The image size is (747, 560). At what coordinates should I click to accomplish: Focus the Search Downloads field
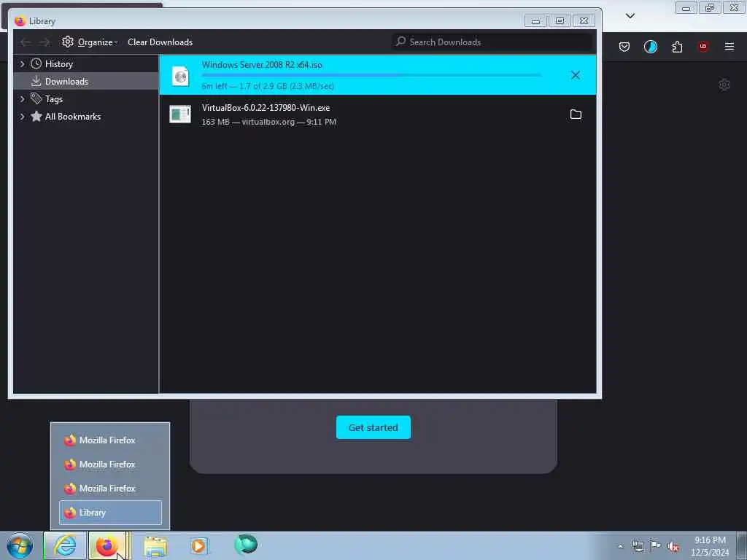point(492,42)
